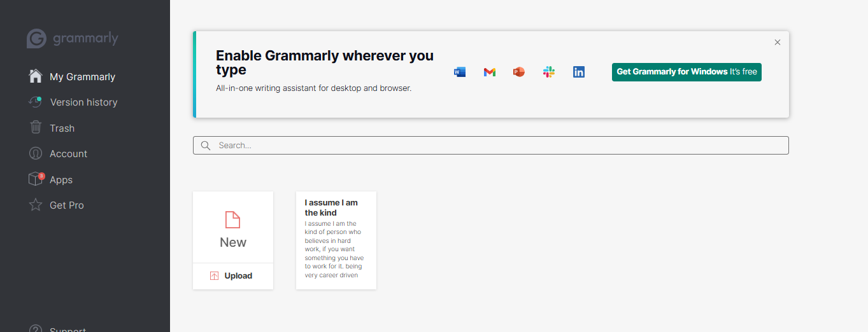Open My Grammarly home page
This screenshot has width=868, height=332.
[x=82, y=77]
